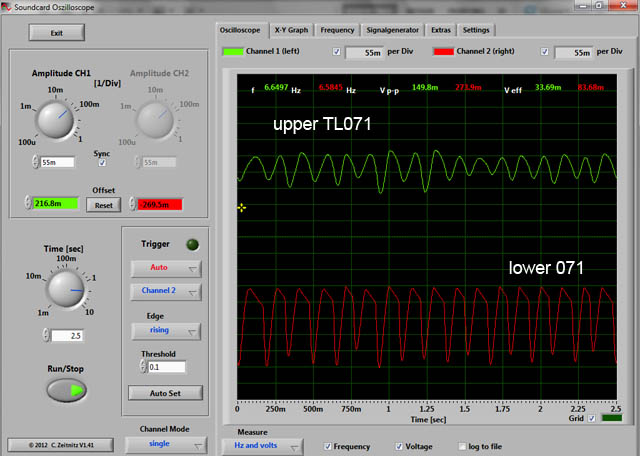The image size is (640, 456).
Task: Disable the Frequency measurement checkbox
Action: (x=330, y=446)
